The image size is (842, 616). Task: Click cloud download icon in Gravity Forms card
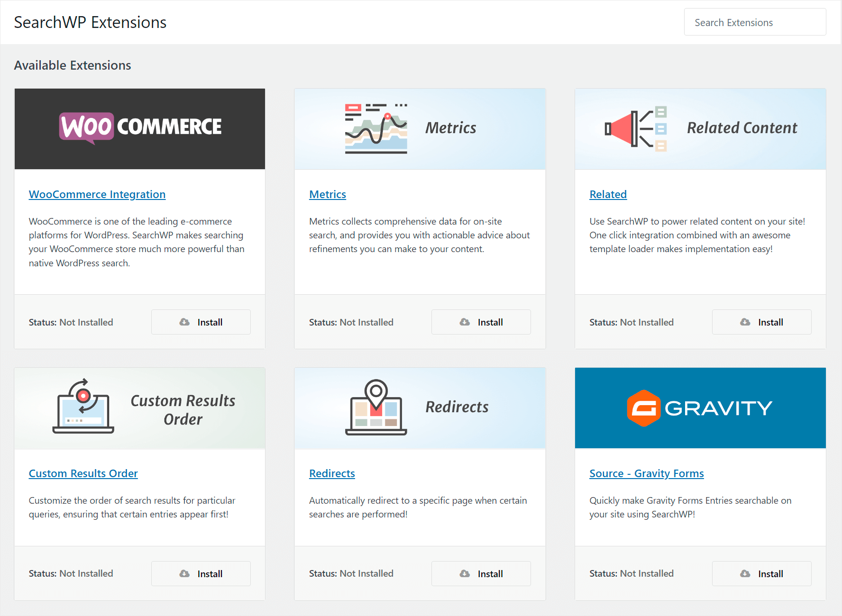pos(745,574)
